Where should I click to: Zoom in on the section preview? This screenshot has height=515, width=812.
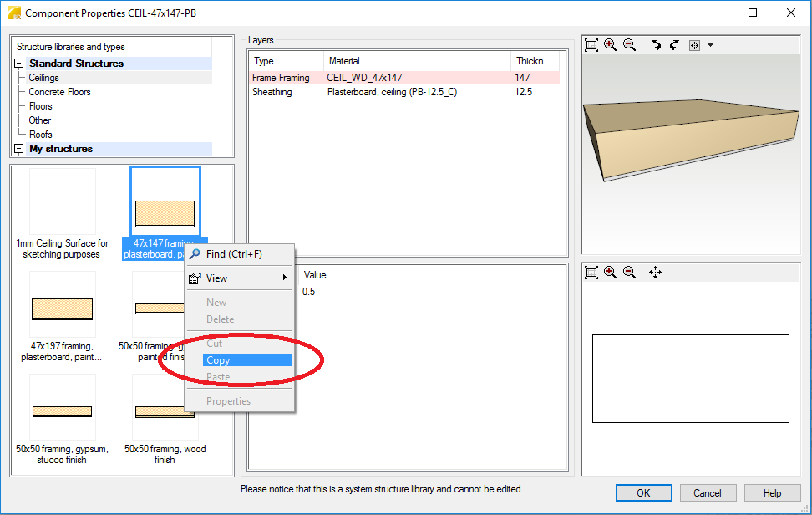[x=610, y=272]
